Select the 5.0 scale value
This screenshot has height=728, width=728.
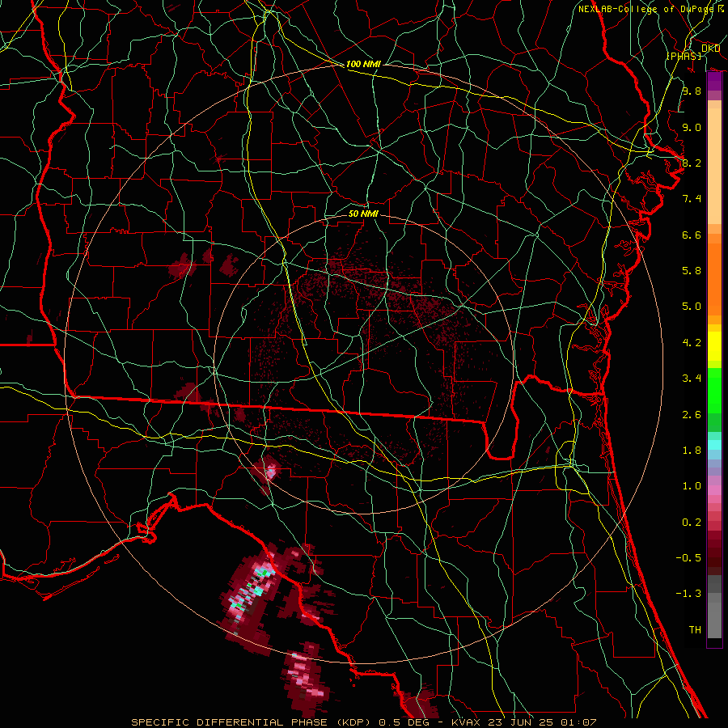point(692,307)
